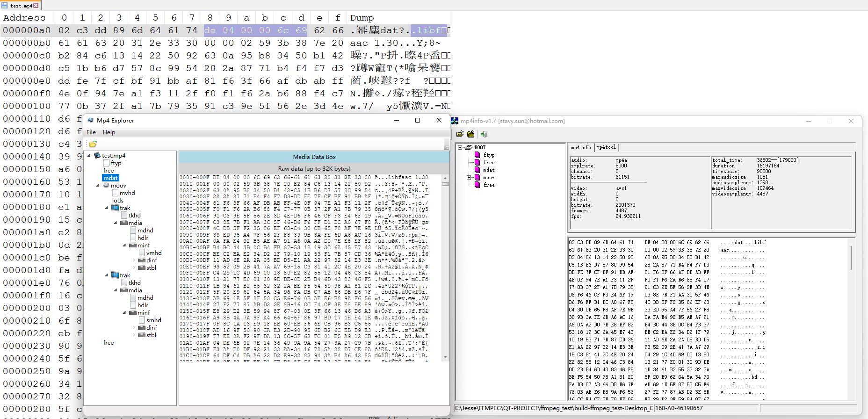Image resolution: width=868 pixels, height=419 pixels.
Task: Click the open file icon in Mp4 Explorer toolbar
Action: point(93,144)
